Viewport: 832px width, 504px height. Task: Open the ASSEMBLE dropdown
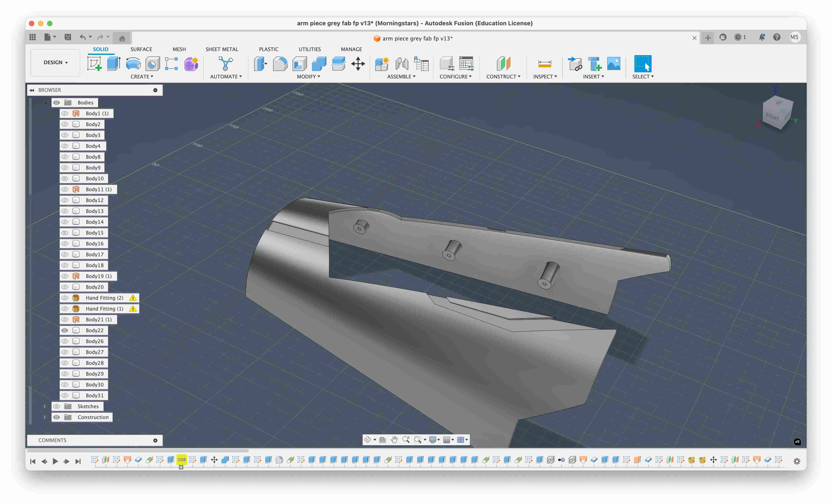[401, 77]
